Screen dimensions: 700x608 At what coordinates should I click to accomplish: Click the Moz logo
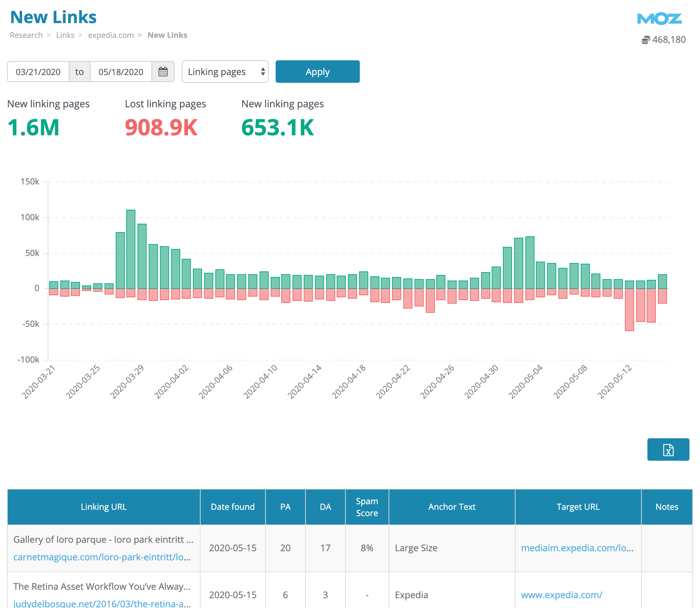(x=659, y=19)
